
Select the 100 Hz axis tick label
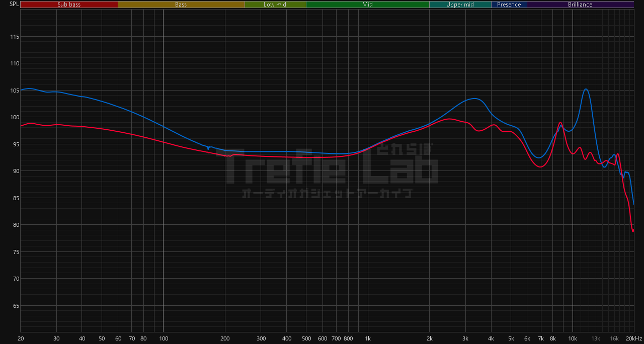[x=163, y=338]
